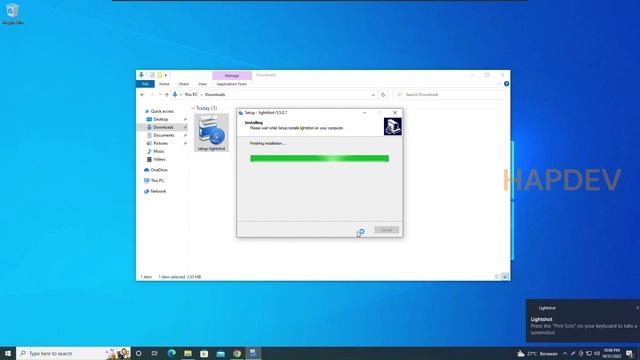This screenshot has width=640, height=360.
Task: Collapse the Today (1) group
Action: pyautogui.click(x=193, y=108)
